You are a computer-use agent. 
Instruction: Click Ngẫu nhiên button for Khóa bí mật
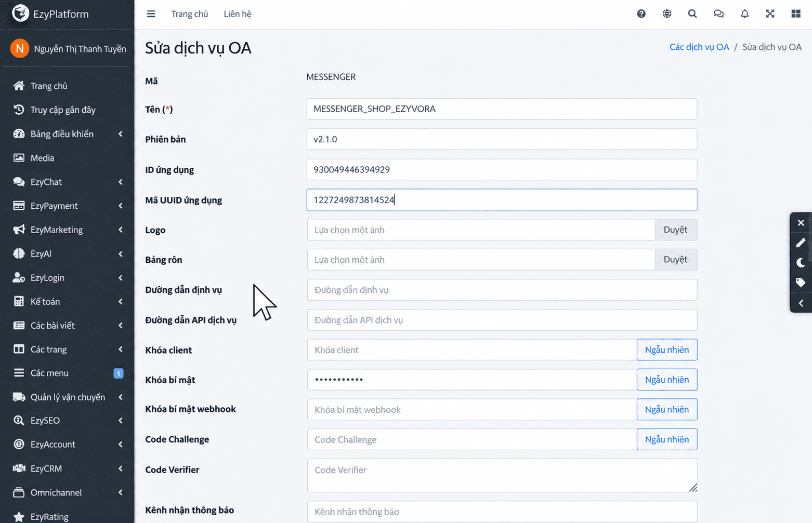(667, 380)
